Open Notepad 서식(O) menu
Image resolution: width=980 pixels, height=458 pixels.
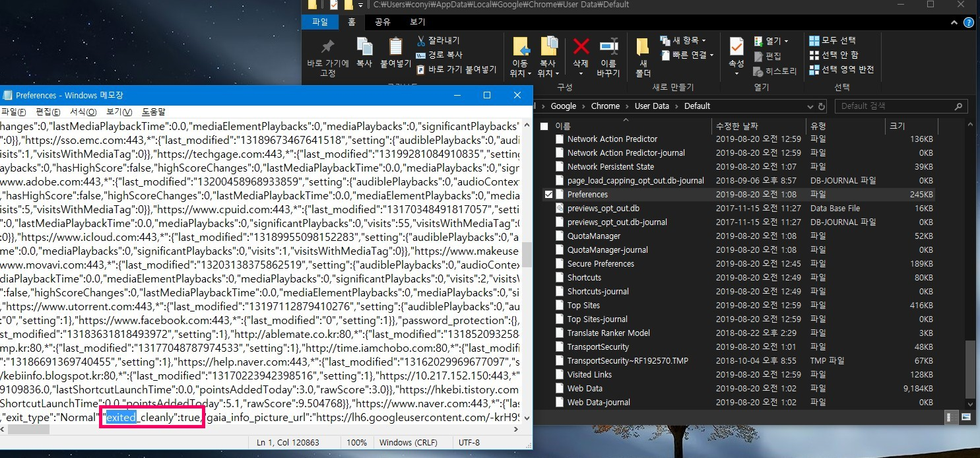[83, 112]
